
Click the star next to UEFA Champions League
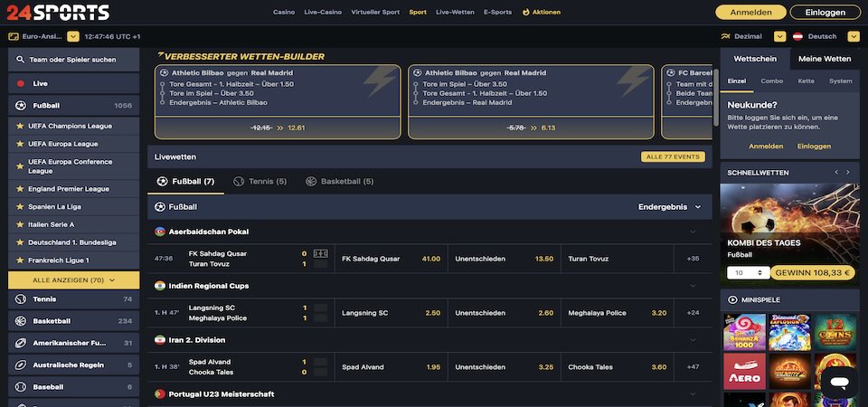coord(20,126)
